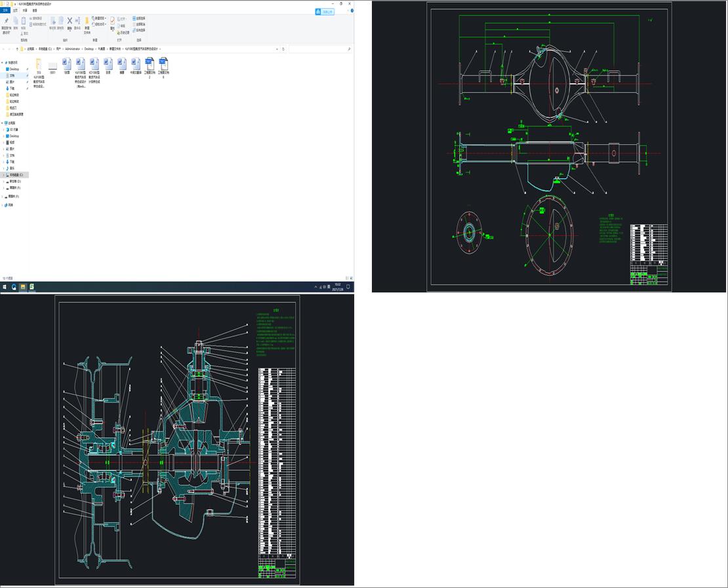Collapse the This PC tree node
728x588 pixels.
[3, 123]
